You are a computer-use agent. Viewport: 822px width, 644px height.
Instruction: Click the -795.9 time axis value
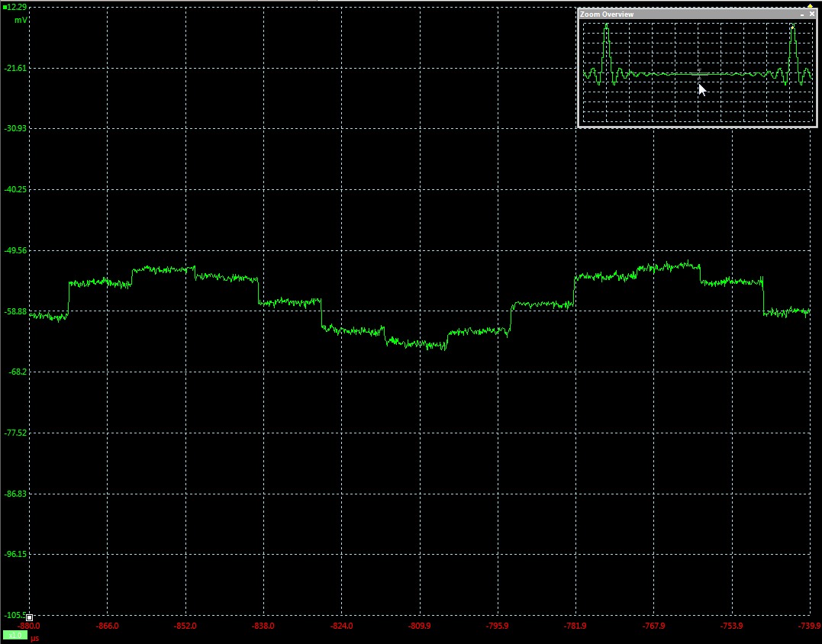tap(498, 626)
